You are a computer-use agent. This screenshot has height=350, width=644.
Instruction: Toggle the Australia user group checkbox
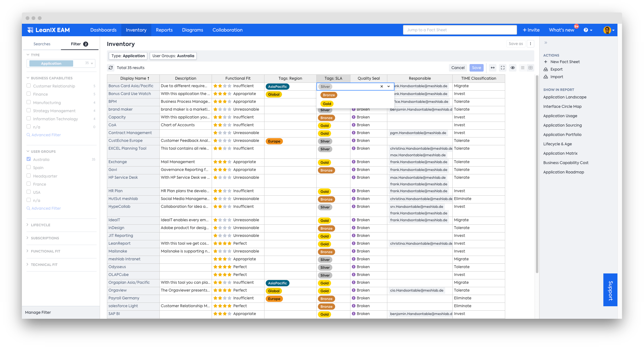click(x=29, y=159)
